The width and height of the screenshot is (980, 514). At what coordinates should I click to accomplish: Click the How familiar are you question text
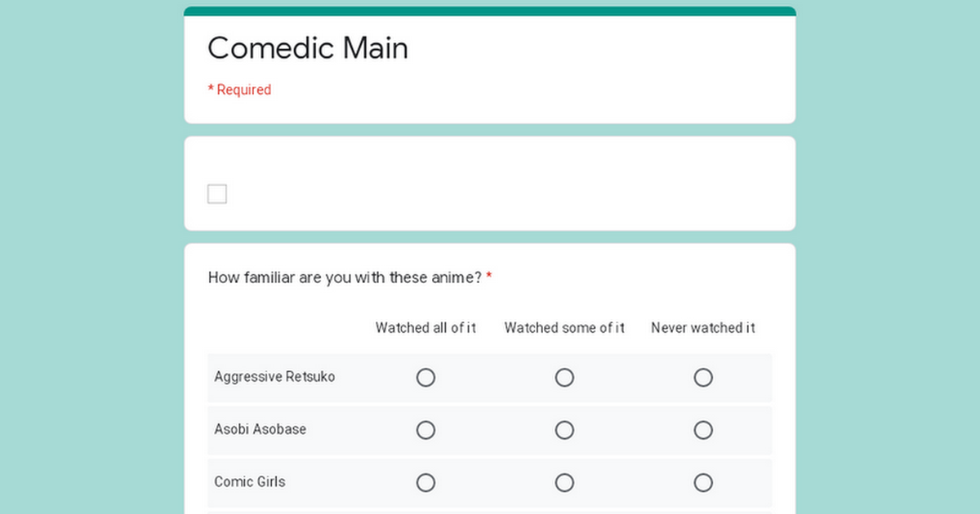(x=345, y=277)
